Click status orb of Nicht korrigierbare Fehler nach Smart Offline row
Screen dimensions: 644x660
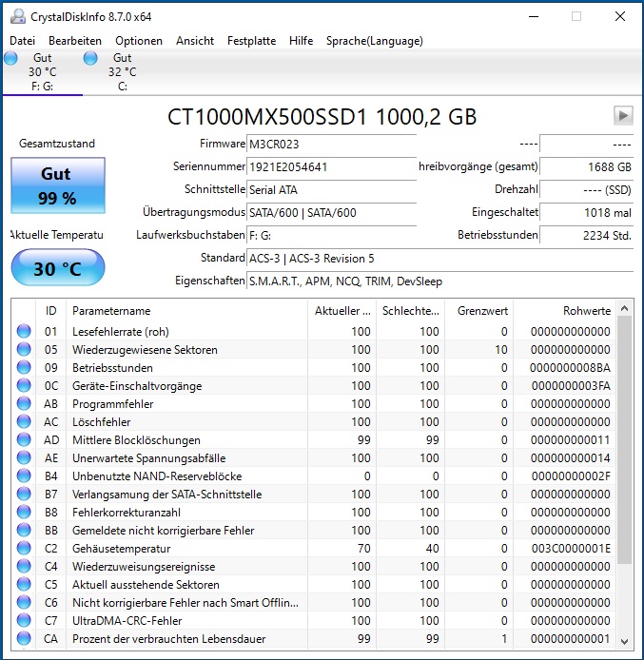click(x=24, y=602)
